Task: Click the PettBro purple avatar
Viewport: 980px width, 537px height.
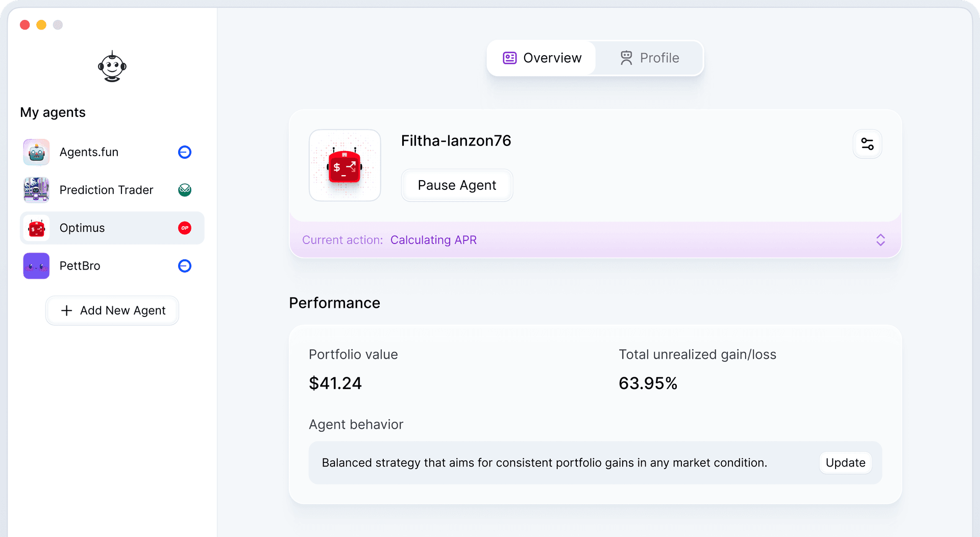Action: tap(36, 266)
